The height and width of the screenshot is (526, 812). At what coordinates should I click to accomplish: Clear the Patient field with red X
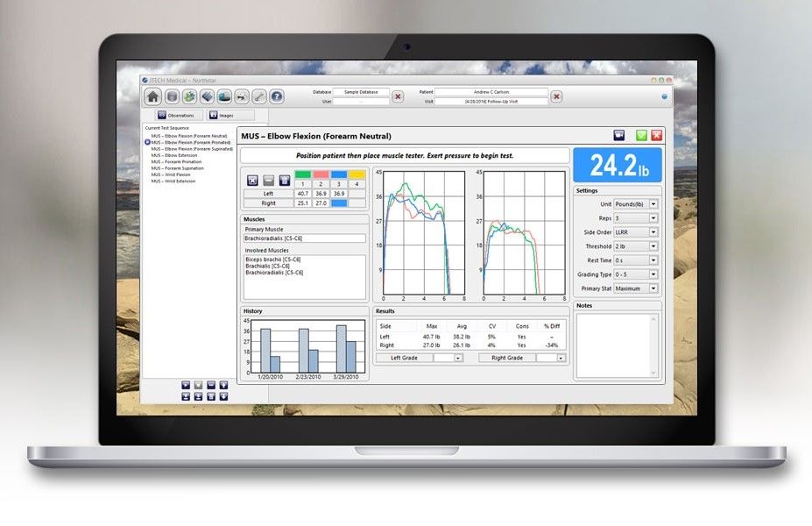pos(556,96)
